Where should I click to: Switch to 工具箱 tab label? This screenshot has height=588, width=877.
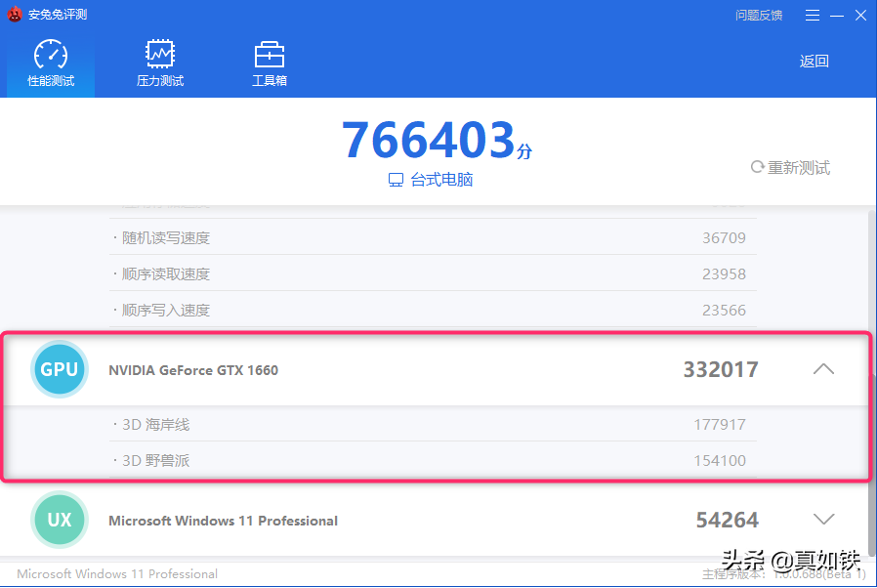[270, 81]
